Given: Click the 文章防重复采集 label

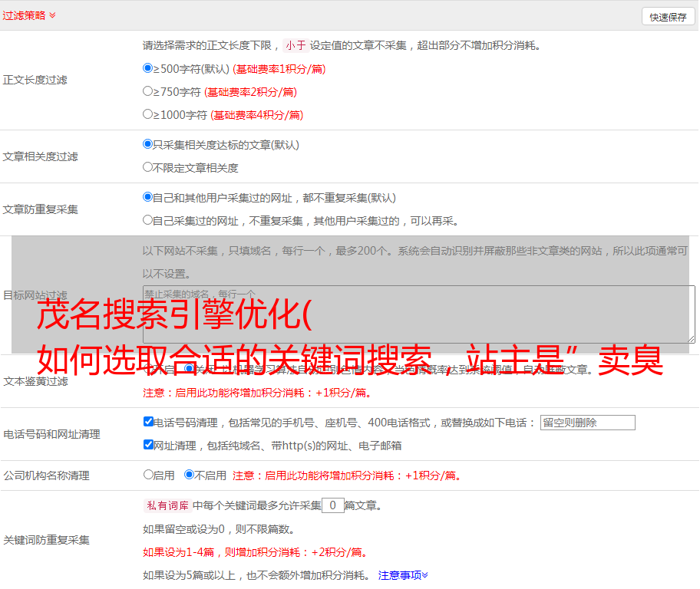Looking at the screenshot, I should point(41,209).
